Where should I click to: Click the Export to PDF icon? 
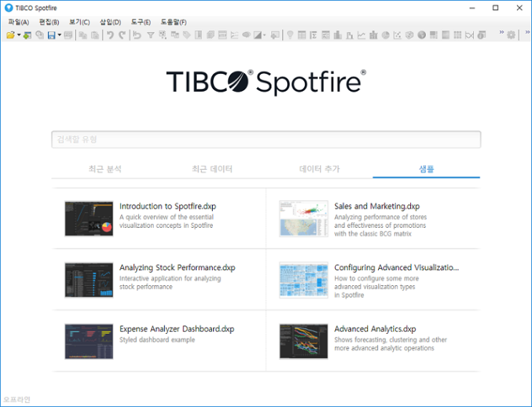coord(68,35)
